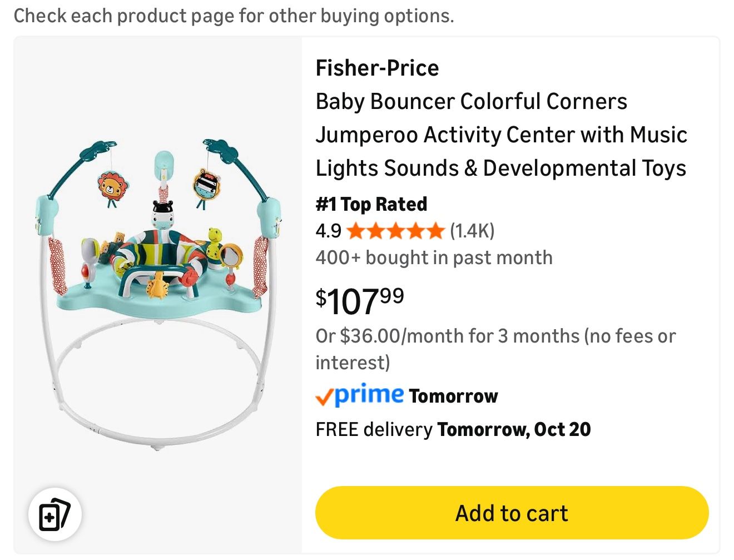Image resolution: width=734 pixels, height=560 pixels.
Task: Select the #1 Top Rated badge
Action: 371,204
